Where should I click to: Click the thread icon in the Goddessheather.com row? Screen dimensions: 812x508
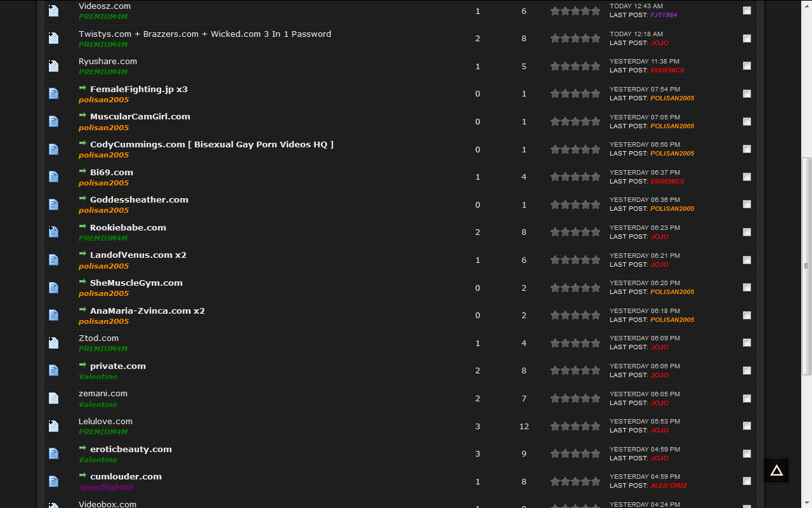53,204
